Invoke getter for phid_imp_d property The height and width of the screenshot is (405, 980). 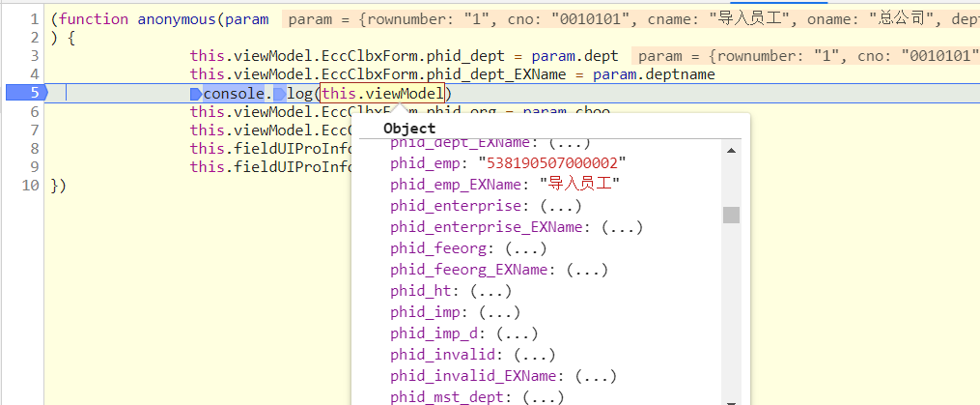(517, 333)
